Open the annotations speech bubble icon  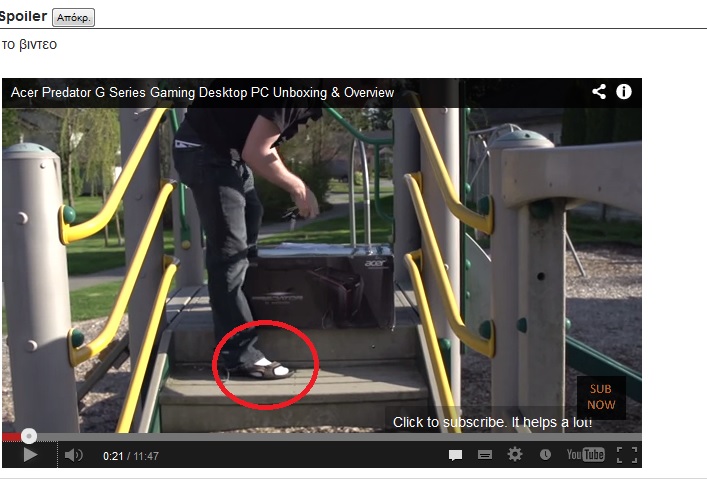click(455, 455)
